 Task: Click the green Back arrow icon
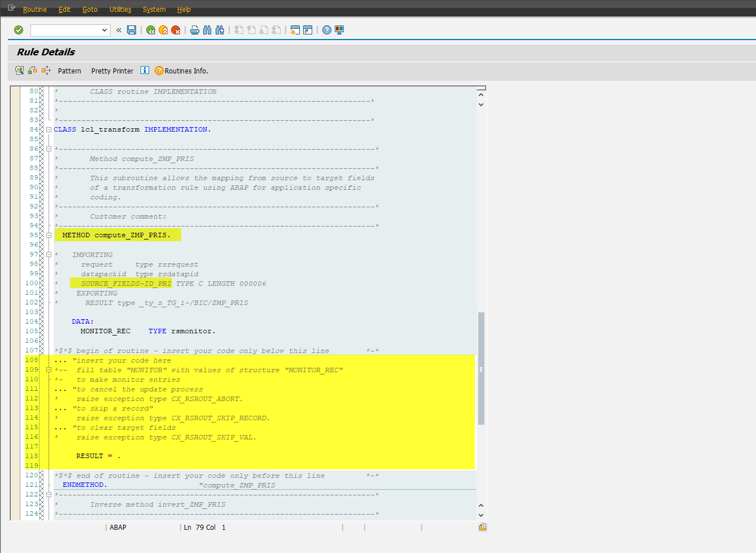click(150, 30)
